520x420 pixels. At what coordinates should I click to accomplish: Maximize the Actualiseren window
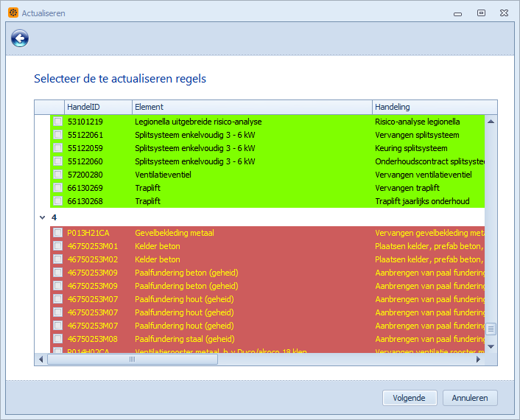tap(481, 13)
